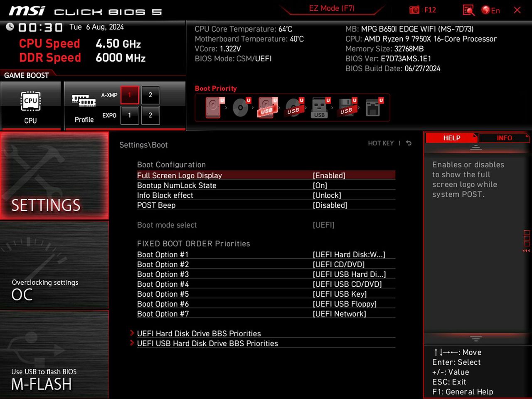Click the GAME BOOST label

27,75
